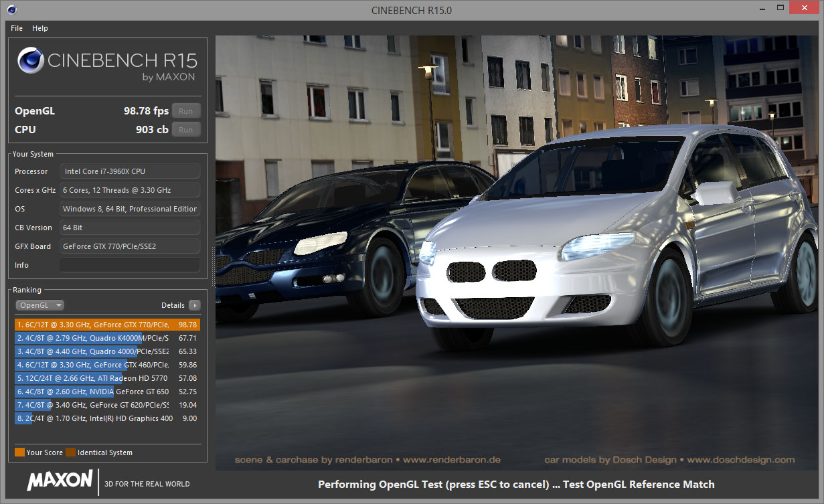Click the MAXON logo at bottom left

point(60,480)
